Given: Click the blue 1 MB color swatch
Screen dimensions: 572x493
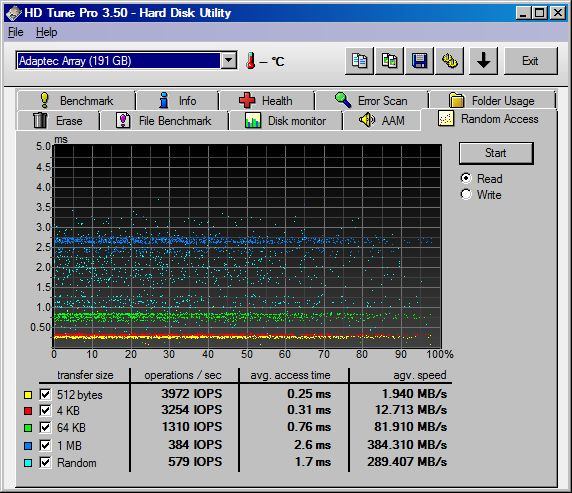Looking at the screenshot, I should click(28, 446).
